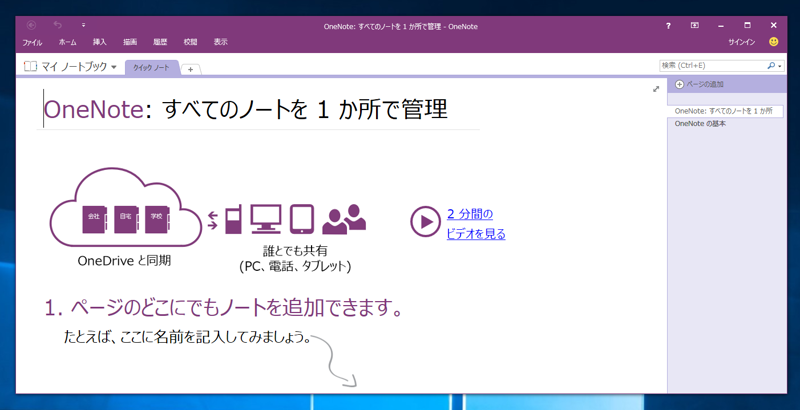Click the mobile phone icon
Viewport: 800px width, 410px height.
click(x=233, y=219)
